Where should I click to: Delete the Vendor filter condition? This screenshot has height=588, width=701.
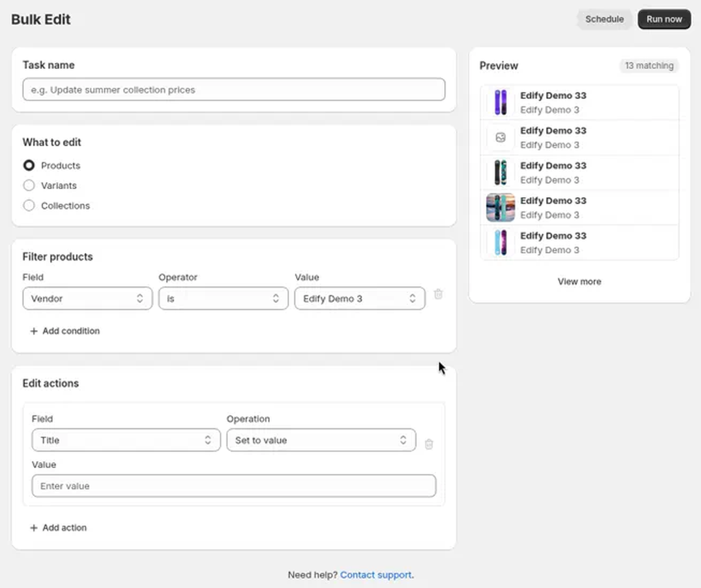click(438, 294)
